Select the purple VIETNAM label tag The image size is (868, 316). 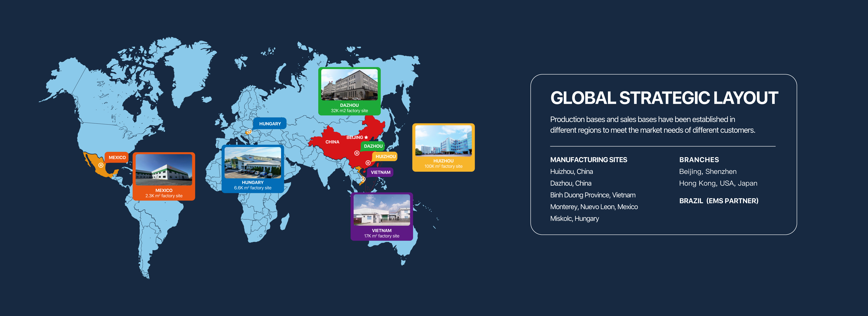[381, 172]
